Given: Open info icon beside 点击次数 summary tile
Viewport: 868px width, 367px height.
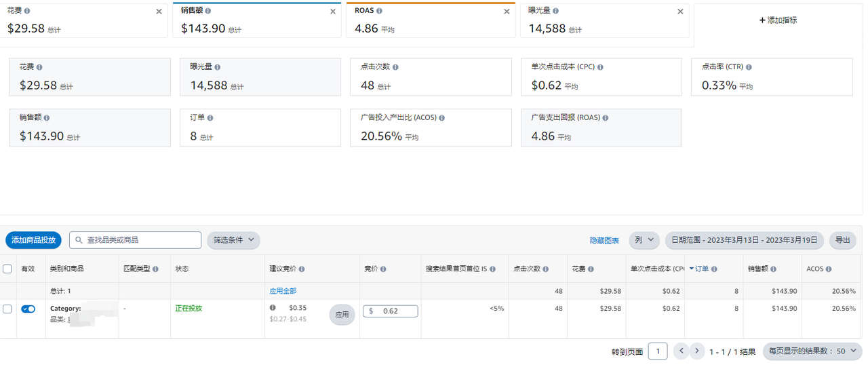Looking at the screenshot, I should tap(395, 67).
